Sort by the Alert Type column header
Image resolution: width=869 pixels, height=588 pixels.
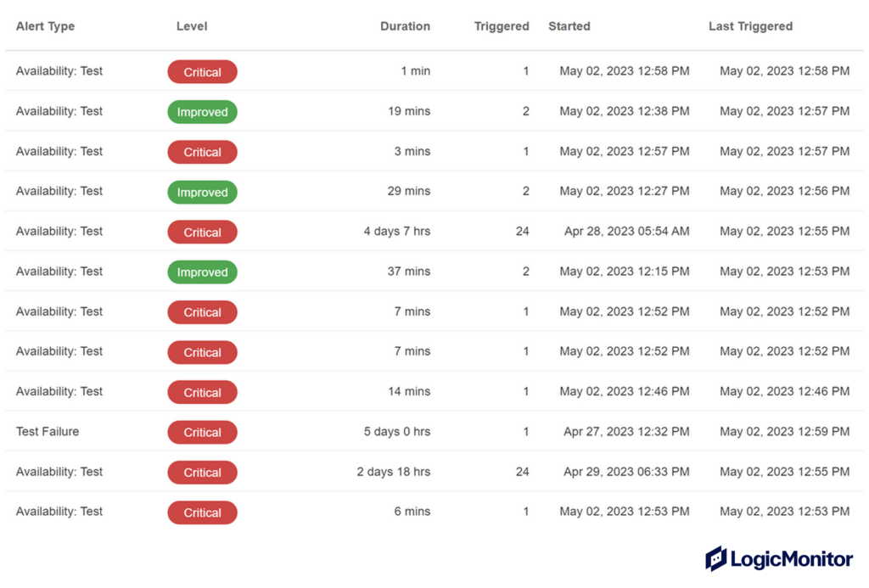tap(45, 26)
